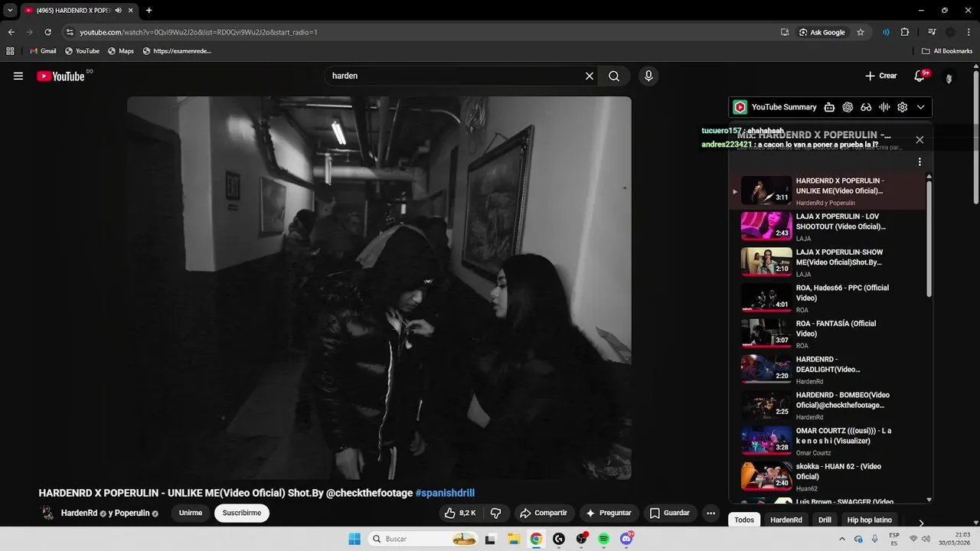The image size is (980, 551).
Task: Open the All Bookmarks folder
Action: pos(947,51)
